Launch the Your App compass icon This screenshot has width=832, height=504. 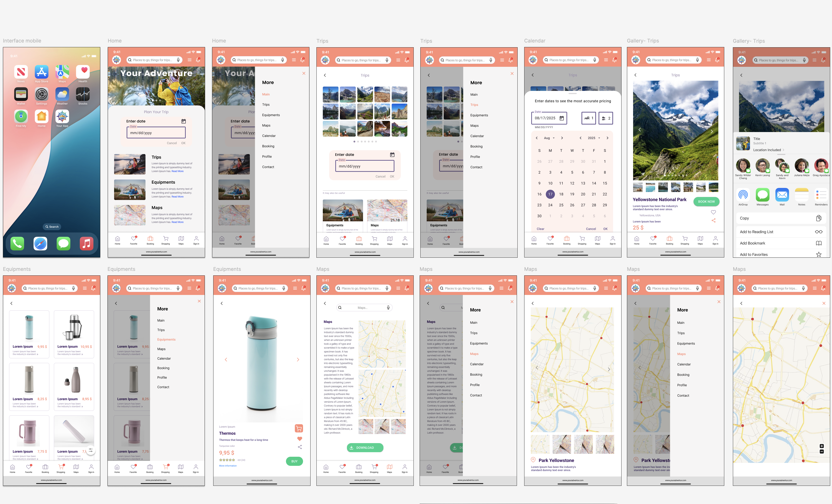pos(62,116)
